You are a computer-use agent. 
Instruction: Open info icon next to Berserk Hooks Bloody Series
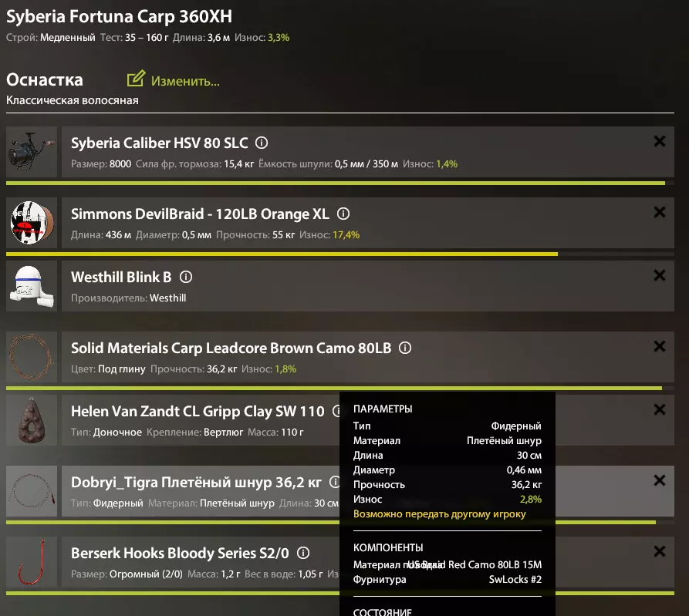[x=303, y=553]
